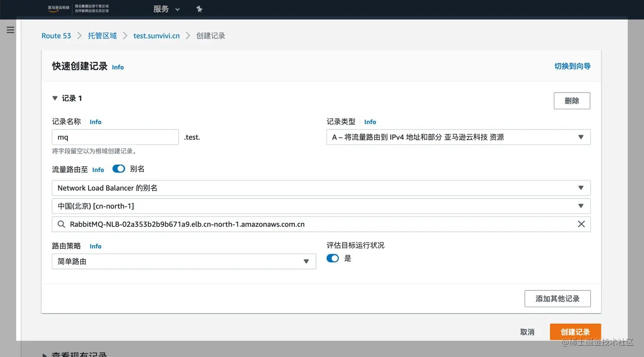Open Info next to 路由策略
This screenshot has width=644, height=357.
point(96,246)
